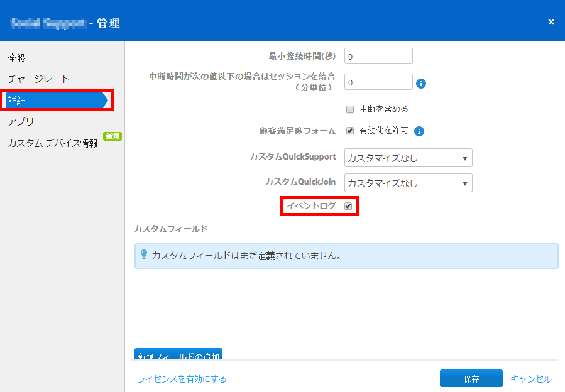Image resolution: width=565 pixels, height=392 pixels.
Task: Close the 管理 dialog with the X
Action: point(551,22)
